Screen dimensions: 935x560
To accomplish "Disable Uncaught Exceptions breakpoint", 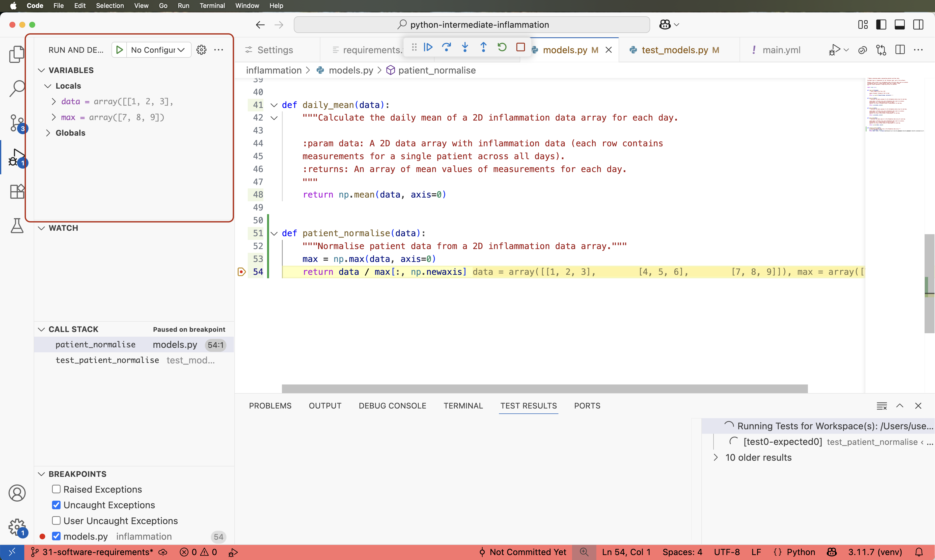I will [x=56, y=505].
